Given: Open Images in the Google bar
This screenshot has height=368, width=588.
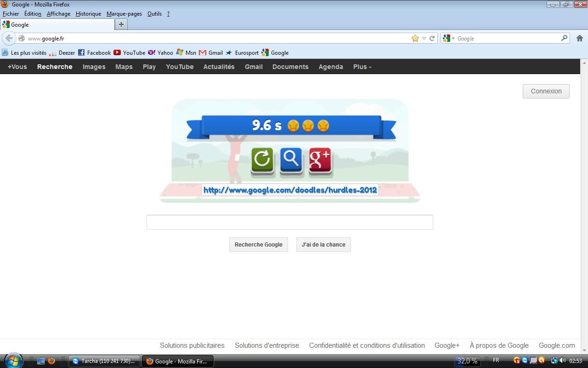Looking at the screenshot, I should (94, 67).
